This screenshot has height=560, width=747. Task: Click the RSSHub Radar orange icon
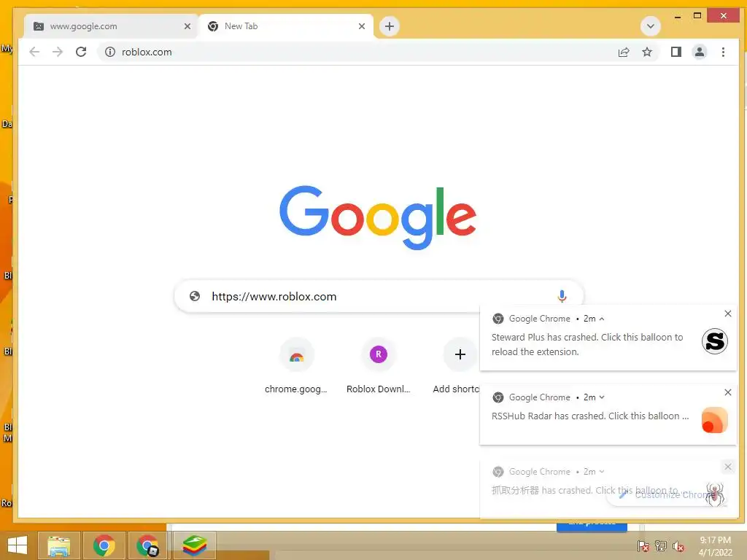[x=715, y=420]
